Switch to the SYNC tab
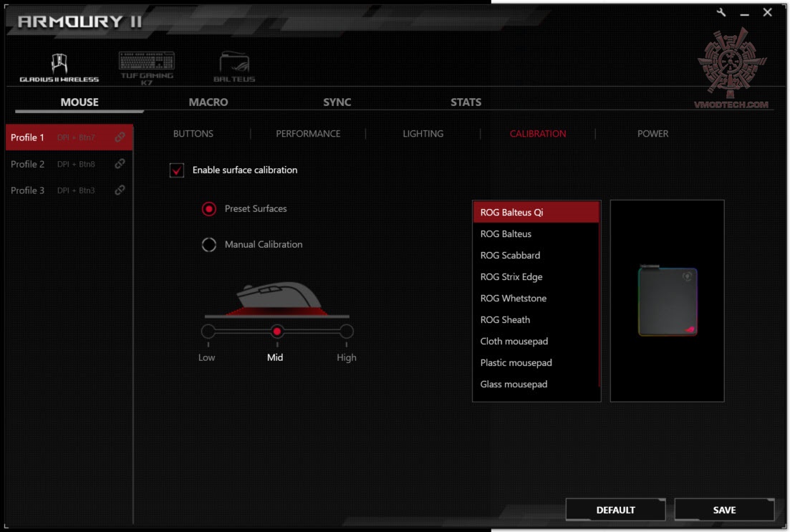This screenshot has height=532, width=790. point(337,102)
